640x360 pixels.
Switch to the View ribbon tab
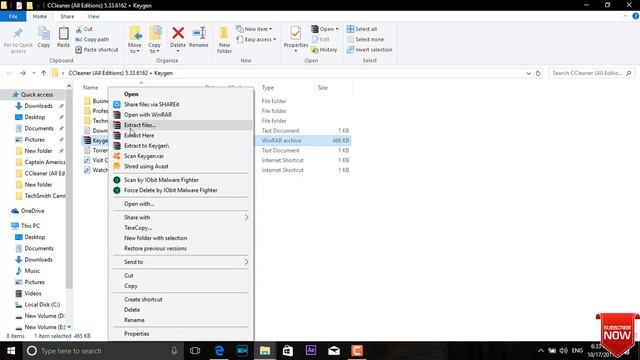[x=93, y=16]
